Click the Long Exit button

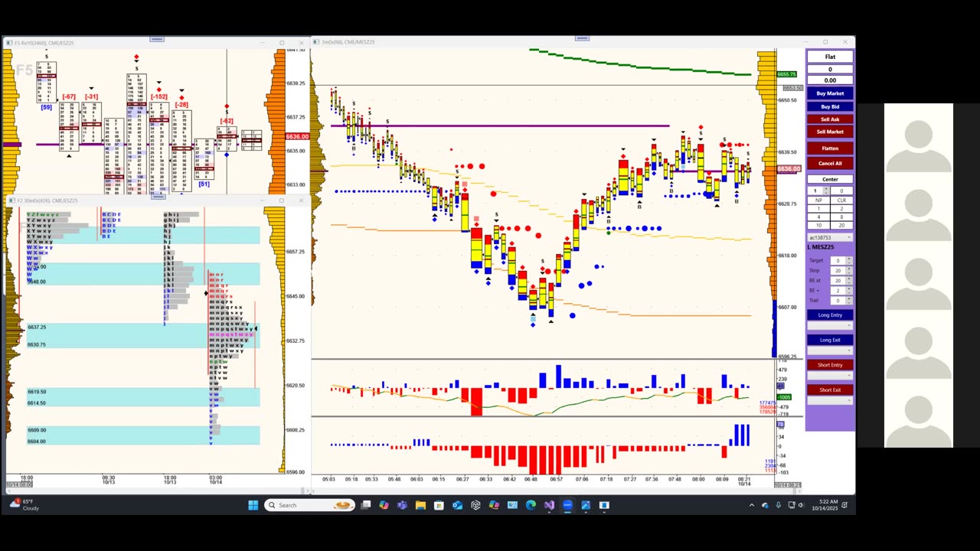pyautogui.click(x=830, y=340)
